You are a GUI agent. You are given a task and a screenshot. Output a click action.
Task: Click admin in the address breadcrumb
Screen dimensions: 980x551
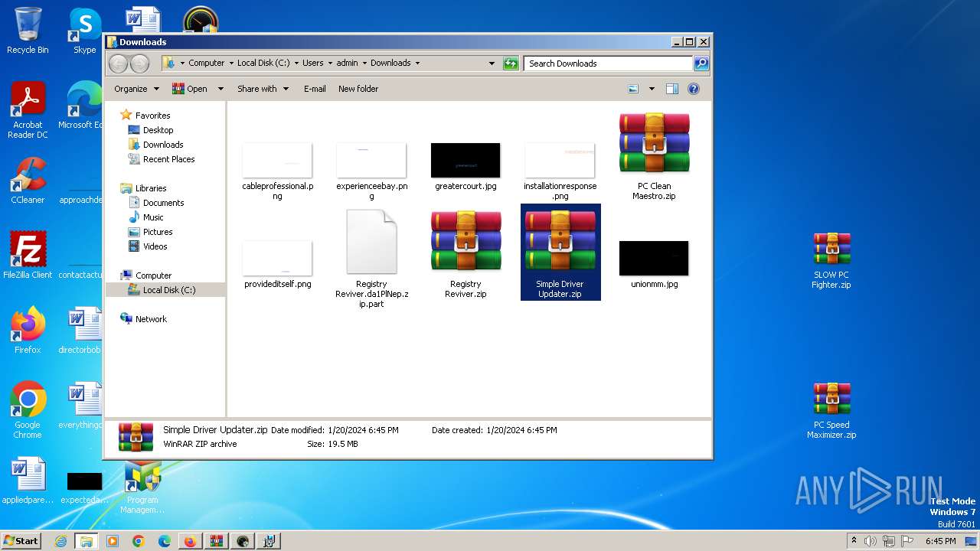click(x=347, y=64)
